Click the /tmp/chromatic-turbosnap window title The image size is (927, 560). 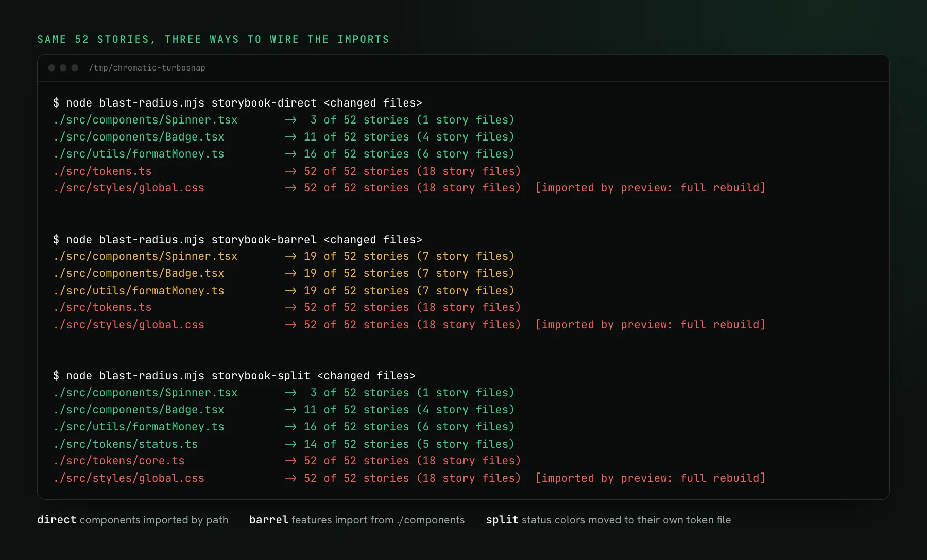[x=147, y=68]
